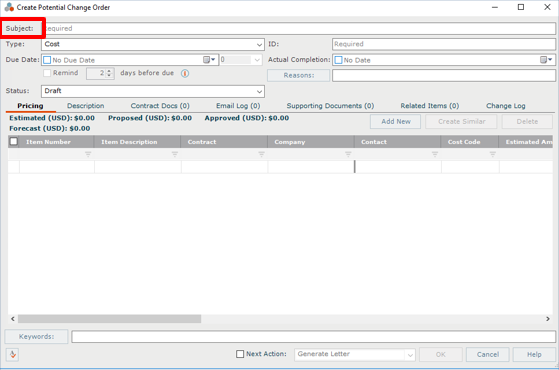Toggle the No Due Date checkbox
Viewport: 559px width, 370px height.
(x=47, y=60)
